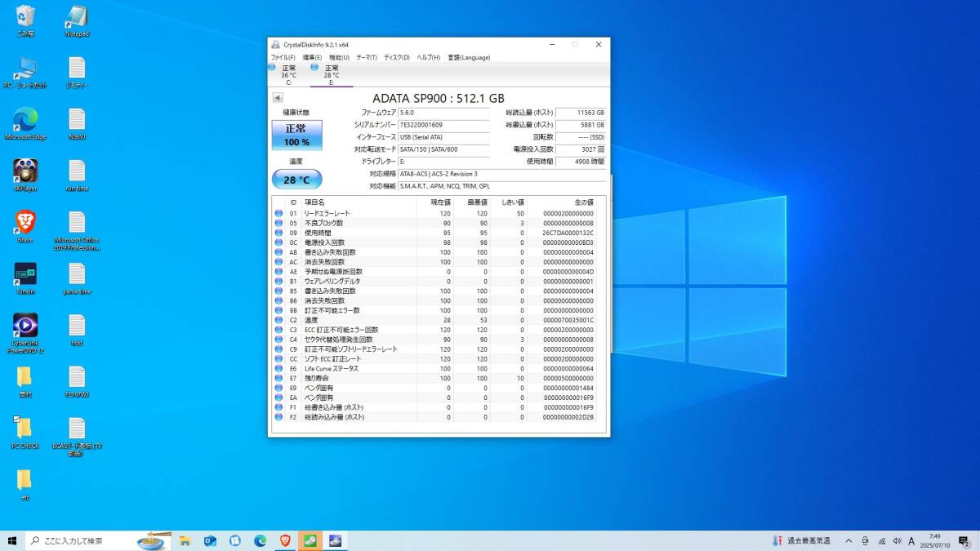This screenshot has width=980, height=551.
Task: Open File Explorer from the taskbar
Action: [x=185, y=540]
